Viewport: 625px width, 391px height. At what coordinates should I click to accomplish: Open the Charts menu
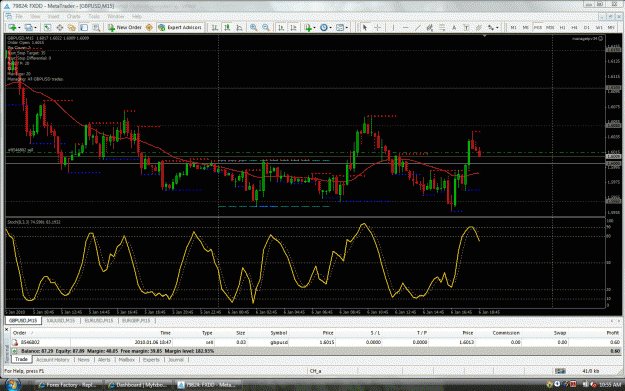[x=73, y=16]
